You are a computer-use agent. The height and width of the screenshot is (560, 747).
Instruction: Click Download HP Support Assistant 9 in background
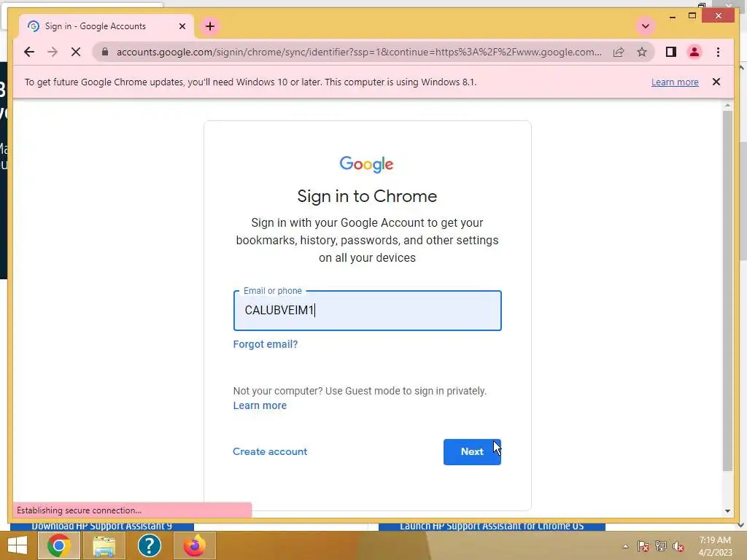point(102,526)
